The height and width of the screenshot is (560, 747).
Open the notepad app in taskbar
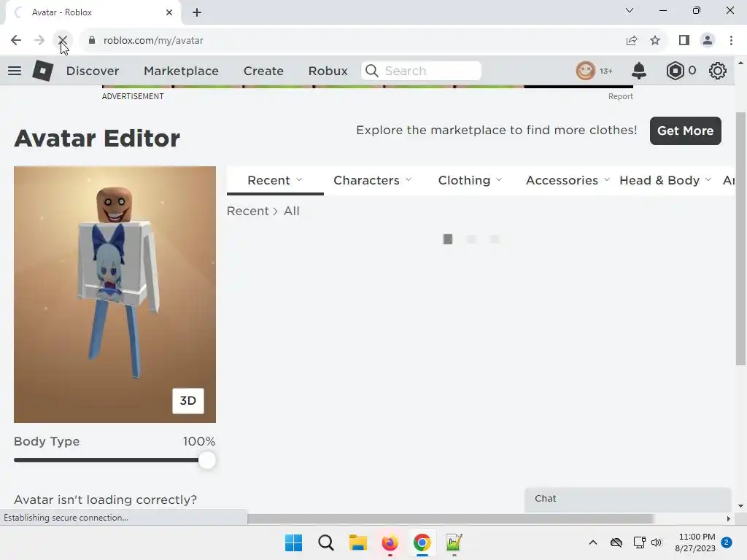(454, 542)
